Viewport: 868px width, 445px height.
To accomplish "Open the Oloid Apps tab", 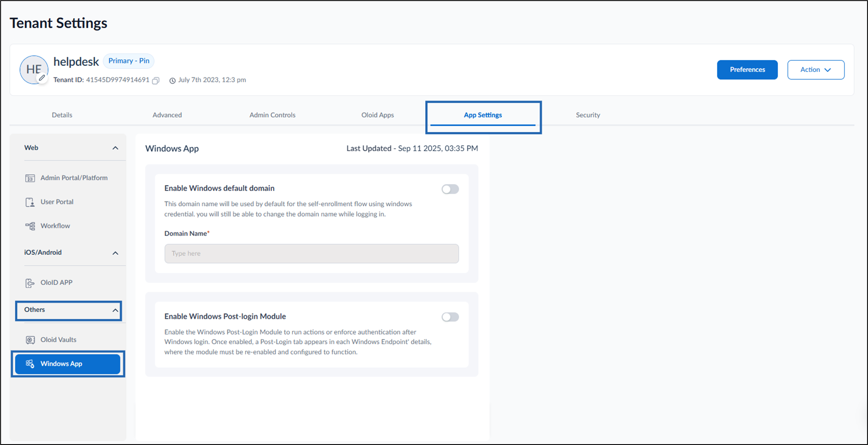I will (x=378, y=115).
